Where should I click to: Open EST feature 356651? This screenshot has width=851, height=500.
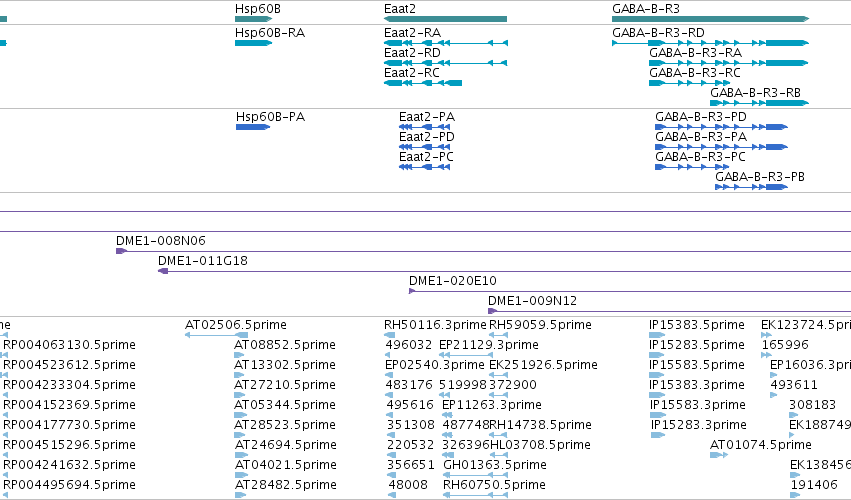(x=411, y=465)
